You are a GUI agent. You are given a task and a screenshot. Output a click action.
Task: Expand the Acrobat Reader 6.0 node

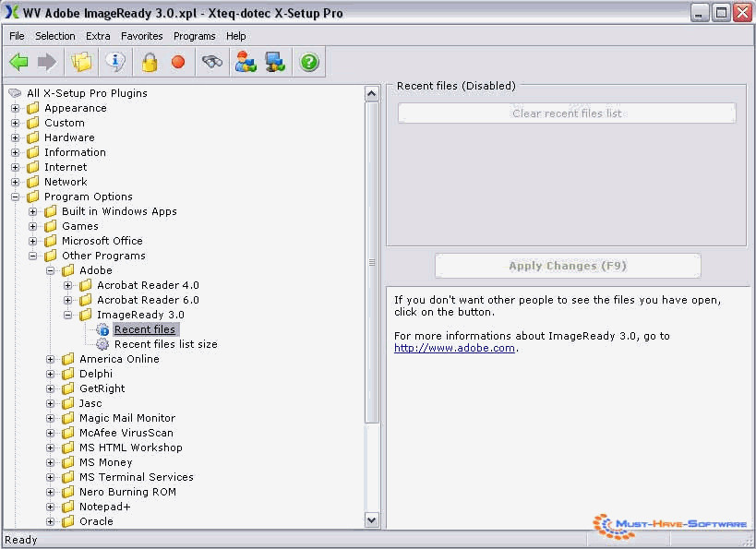[x=68, y=300]
